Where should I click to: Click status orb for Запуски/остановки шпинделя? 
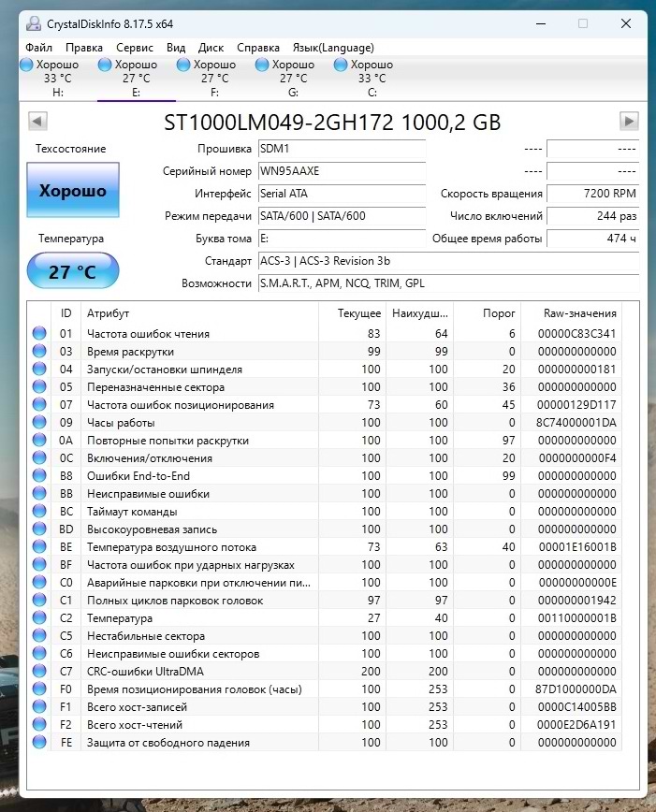point(39,369)
